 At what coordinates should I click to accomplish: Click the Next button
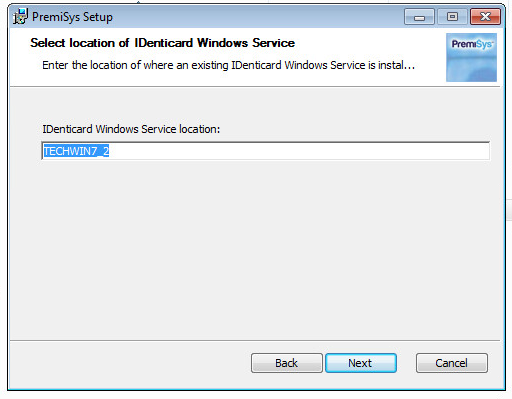[361, 363]
